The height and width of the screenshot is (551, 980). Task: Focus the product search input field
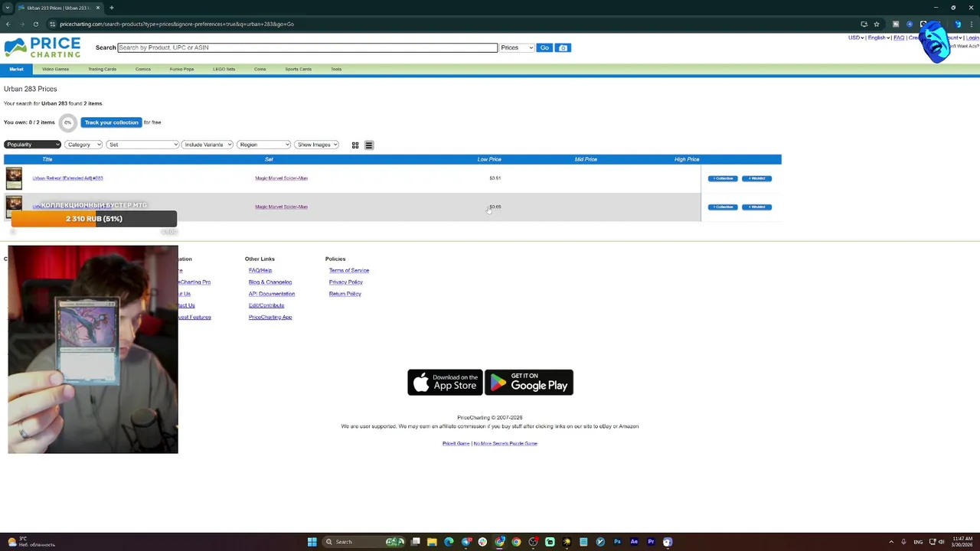[x=307, y=47]
